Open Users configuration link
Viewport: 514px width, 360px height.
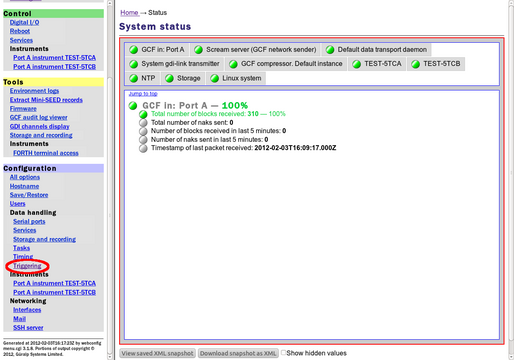17,204
